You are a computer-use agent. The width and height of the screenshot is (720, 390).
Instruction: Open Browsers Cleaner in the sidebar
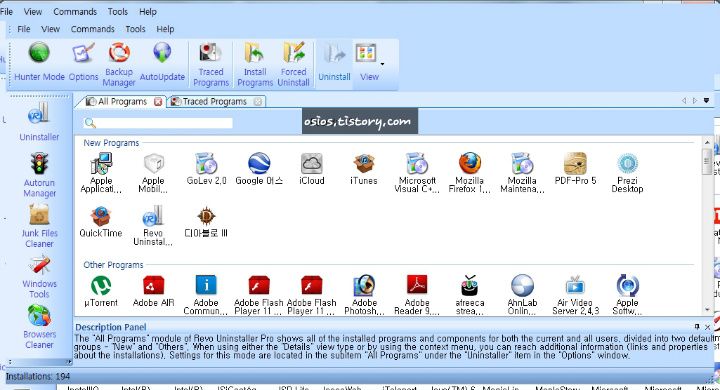click(x=39, y=327)
